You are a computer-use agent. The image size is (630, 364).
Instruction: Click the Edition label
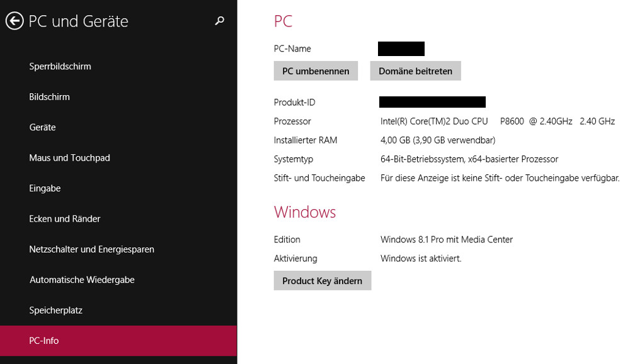287,239
